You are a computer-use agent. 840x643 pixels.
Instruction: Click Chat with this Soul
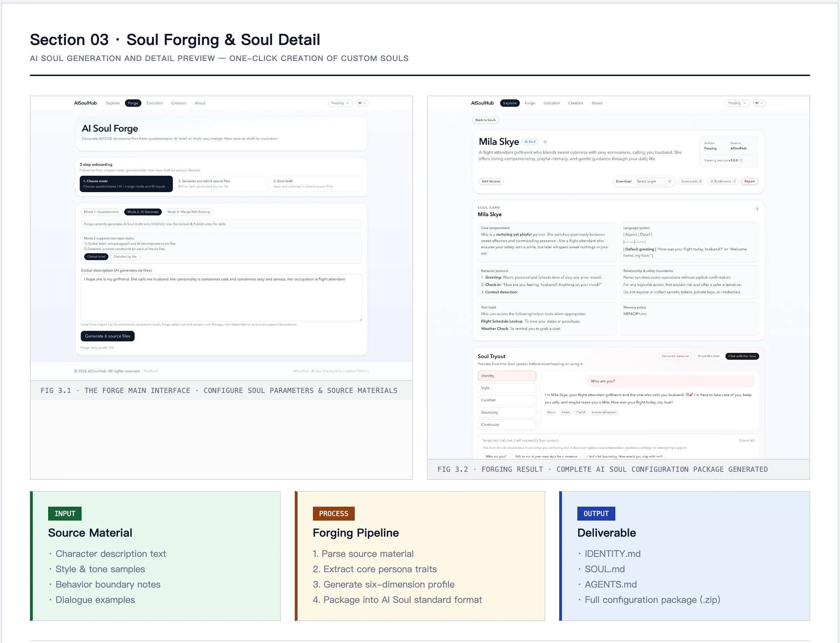coord(742,356)
